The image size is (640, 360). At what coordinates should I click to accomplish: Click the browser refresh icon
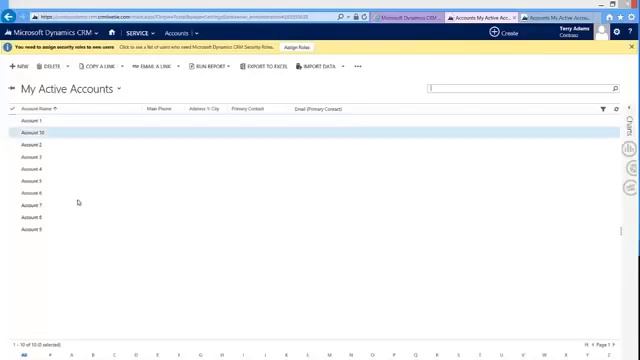pyautogui.click(x=364, y=17)
